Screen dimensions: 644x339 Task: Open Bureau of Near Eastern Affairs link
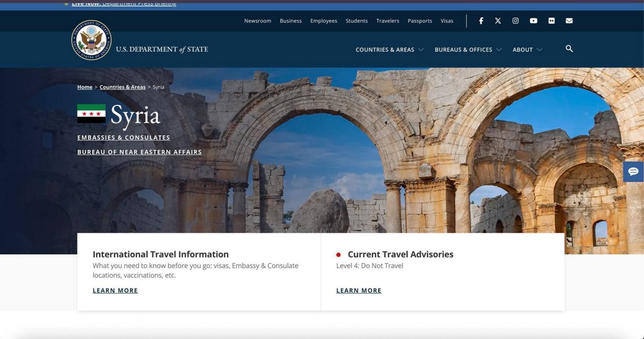(x=139, y=152)
